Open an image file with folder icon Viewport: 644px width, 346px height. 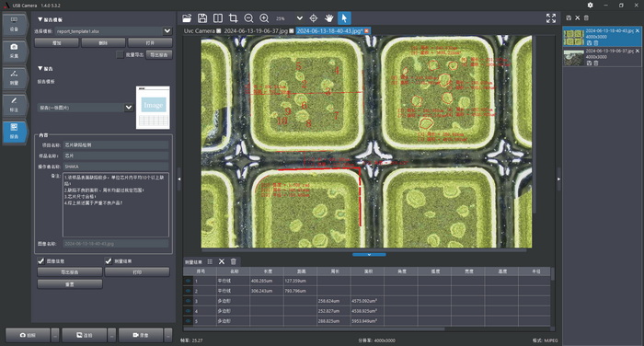point(187,18)
